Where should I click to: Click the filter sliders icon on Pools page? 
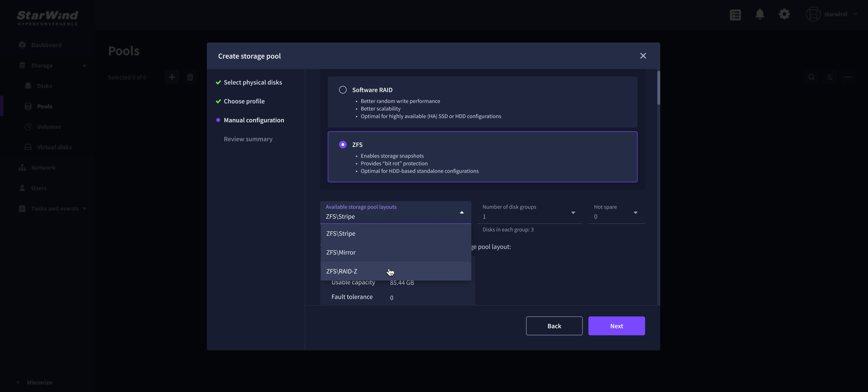click(830, 77)
